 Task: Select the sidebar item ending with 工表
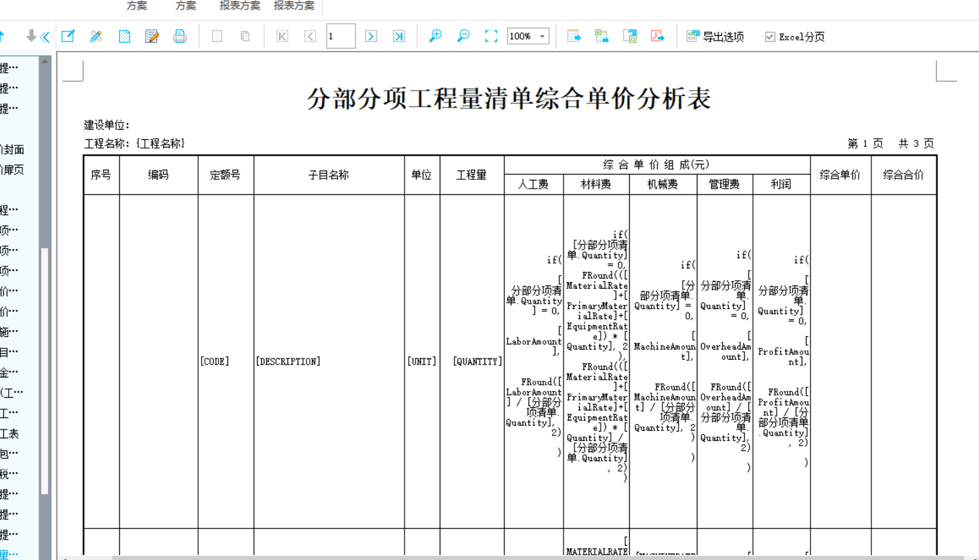coord(9,434)
